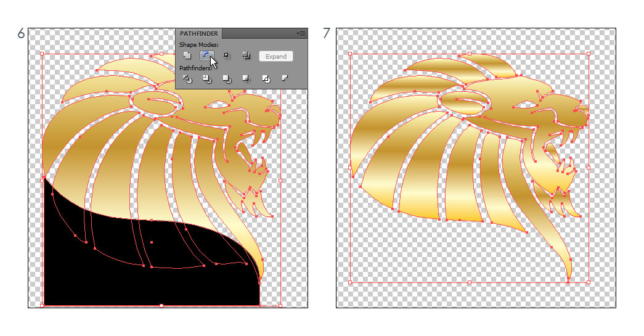Image resolution: width=644 pixels, height=336 pixels.
Task: Select the Intersect shape mode icon
Action: point(227,55)
